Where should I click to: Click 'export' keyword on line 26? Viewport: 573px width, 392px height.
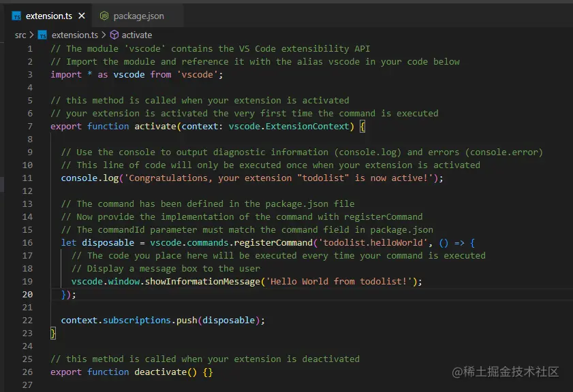(x=66, y=372)
